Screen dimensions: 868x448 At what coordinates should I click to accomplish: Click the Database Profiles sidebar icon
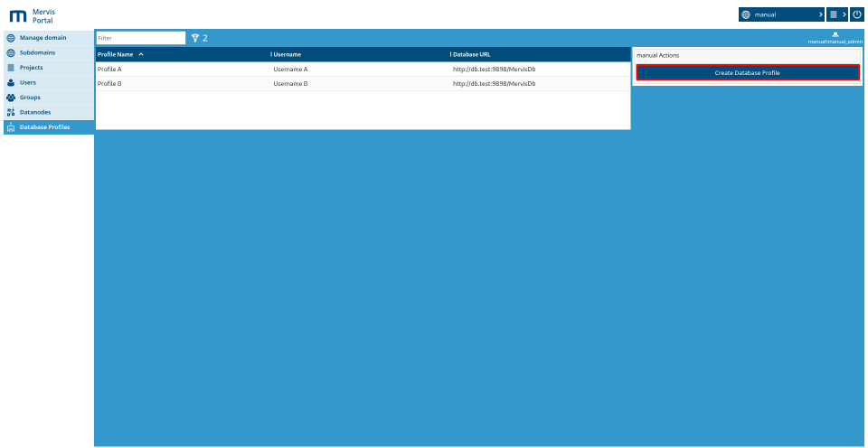(11, 127)
